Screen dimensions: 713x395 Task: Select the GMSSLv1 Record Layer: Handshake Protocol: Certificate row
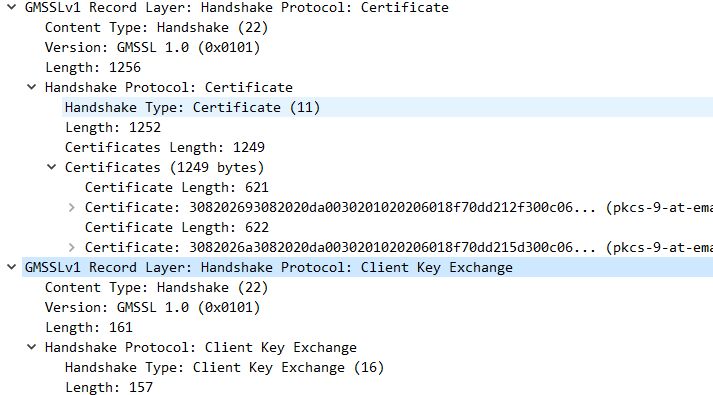(236, 7)
